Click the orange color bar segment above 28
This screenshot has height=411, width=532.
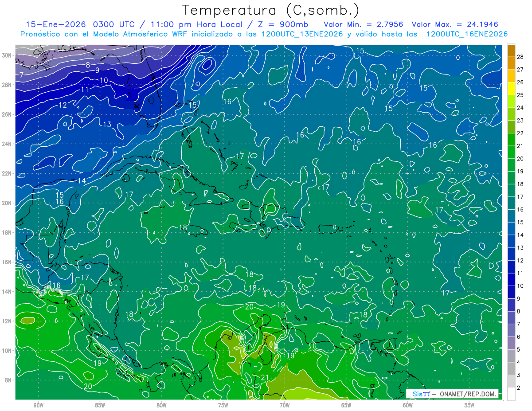511,51
